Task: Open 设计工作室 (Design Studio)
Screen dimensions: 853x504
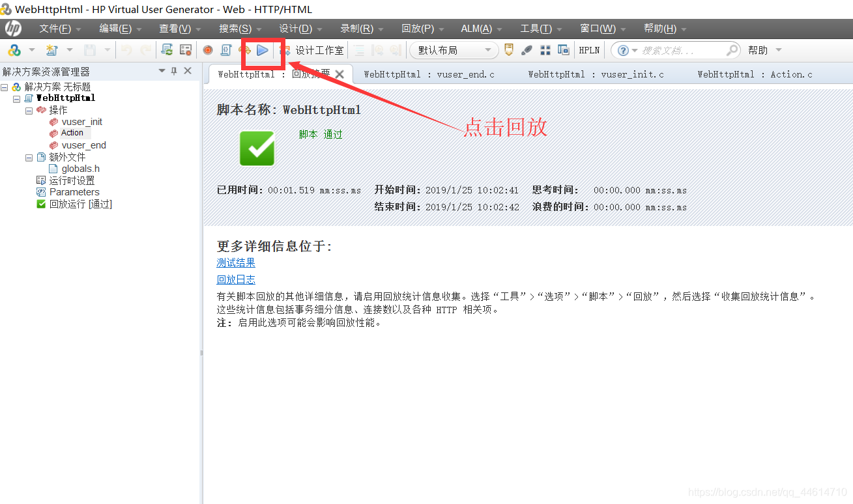Action: (x=319, y=50)
